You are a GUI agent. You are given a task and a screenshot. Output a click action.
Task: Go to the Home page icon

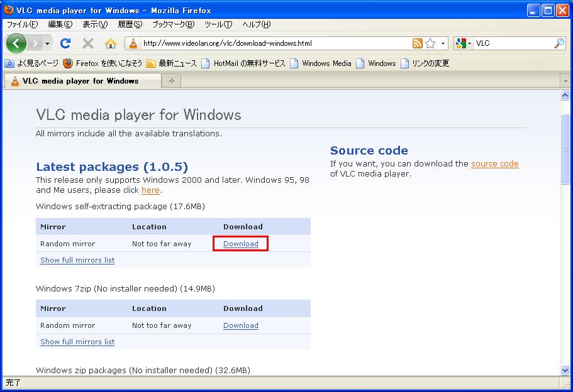[110, 43]
